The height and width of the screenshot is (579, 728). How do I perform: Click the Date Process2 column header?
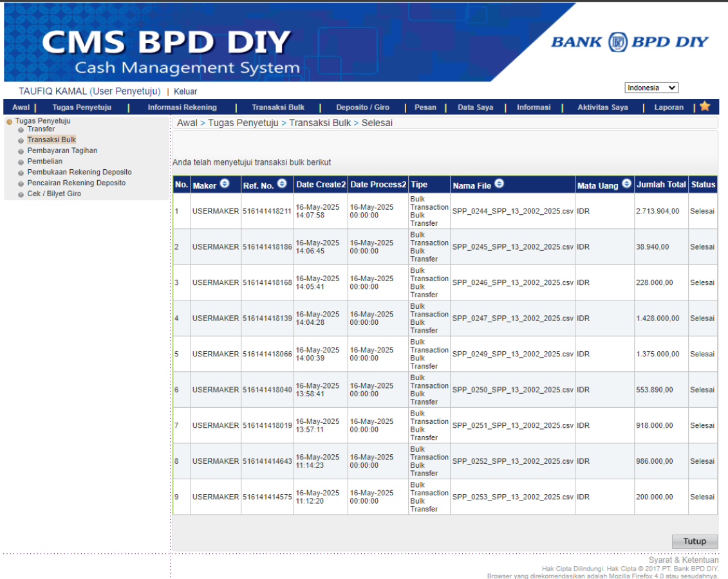click(378, 184)
